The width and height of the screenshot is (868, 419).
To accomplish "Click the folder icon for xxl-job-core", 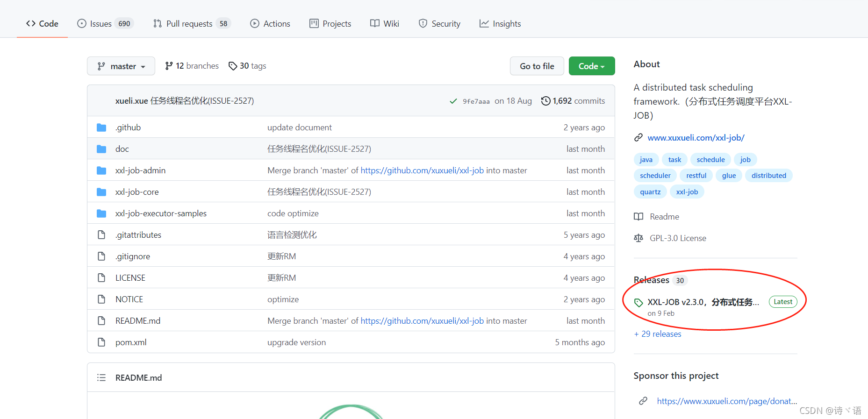I will [101, 192].
